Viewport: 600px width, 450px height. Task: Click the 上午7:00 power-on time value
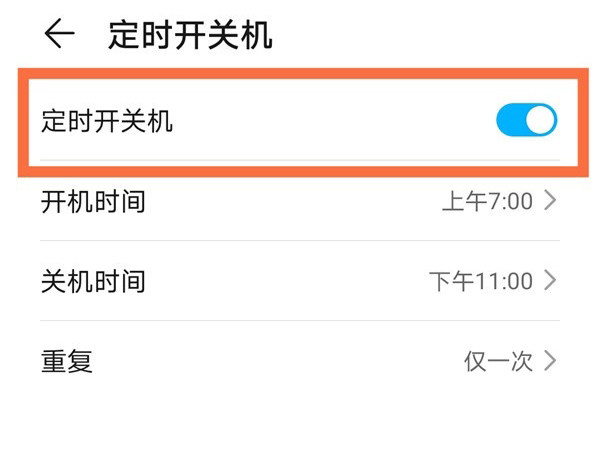click(487, 202)
